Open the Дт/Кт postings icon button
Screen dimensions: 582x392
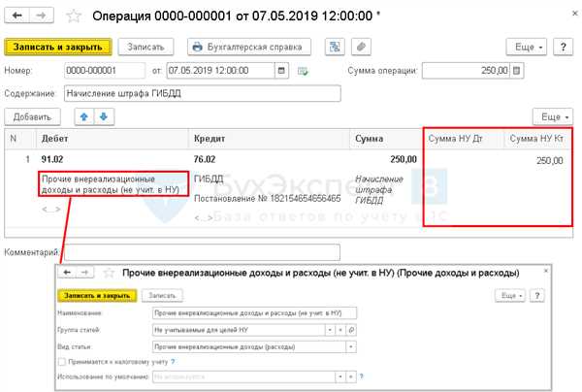pos(335,47)
